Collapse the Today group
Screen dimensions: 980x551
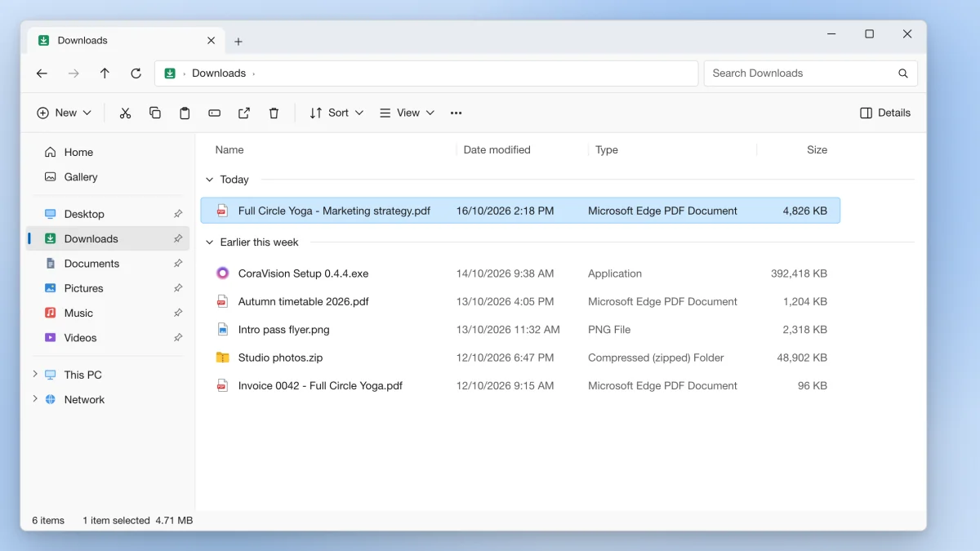pyautogui.click(x=210, y=180)
